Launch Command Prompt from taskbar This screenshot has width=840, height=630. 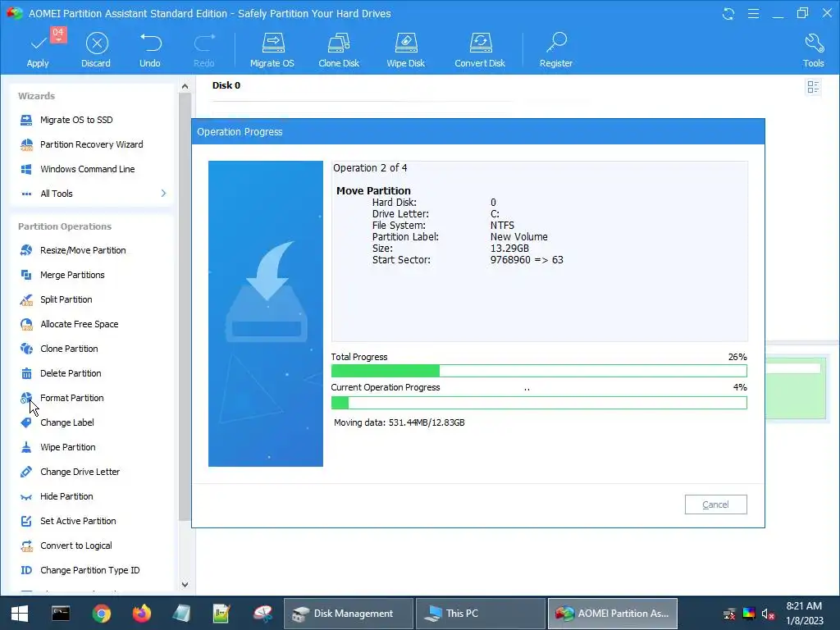61,614
